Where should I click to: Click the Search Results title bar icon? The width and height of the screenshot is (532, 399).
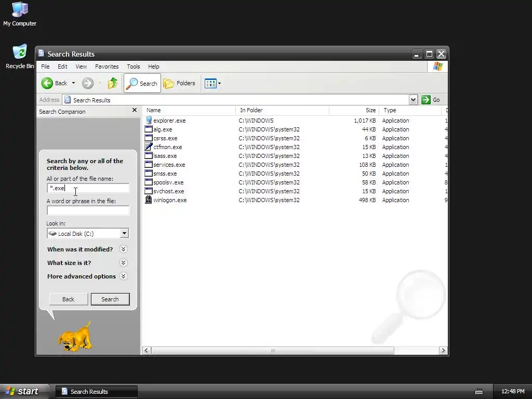tap(41, 54)
